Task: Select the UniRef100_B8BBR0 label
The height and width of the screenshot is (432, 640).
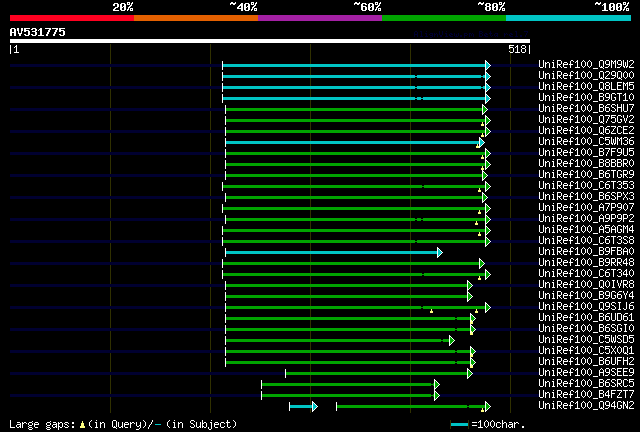Action: click(586, 164)
